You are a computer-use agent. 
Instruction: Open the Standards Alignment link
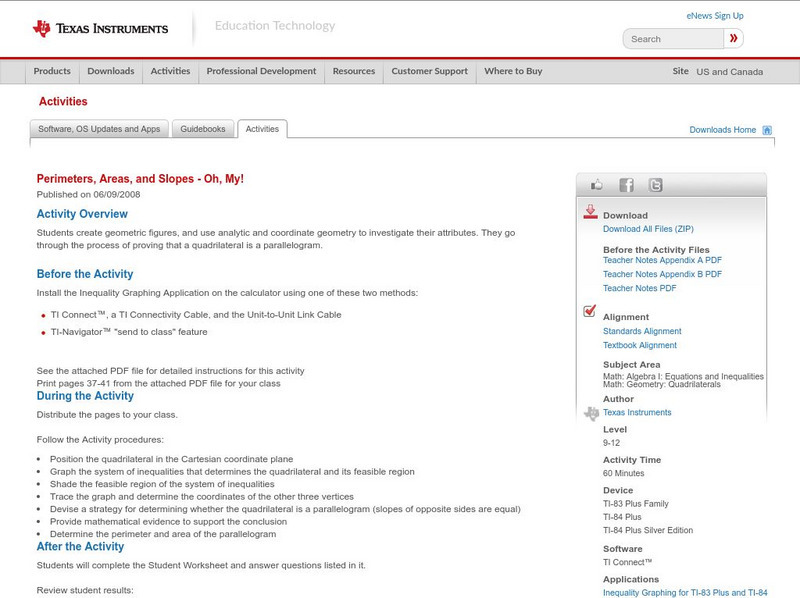click(x=642, y=331)
